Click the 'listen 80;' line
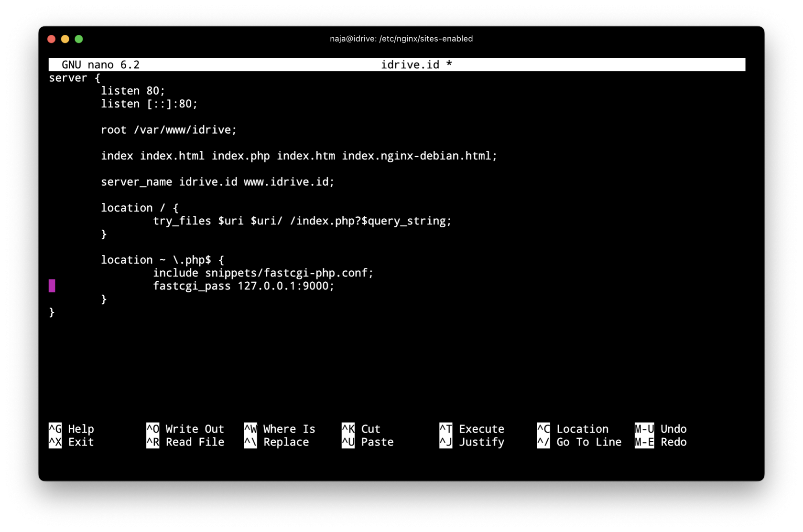This screenshot has height=532, width=803. coord(133,91)
